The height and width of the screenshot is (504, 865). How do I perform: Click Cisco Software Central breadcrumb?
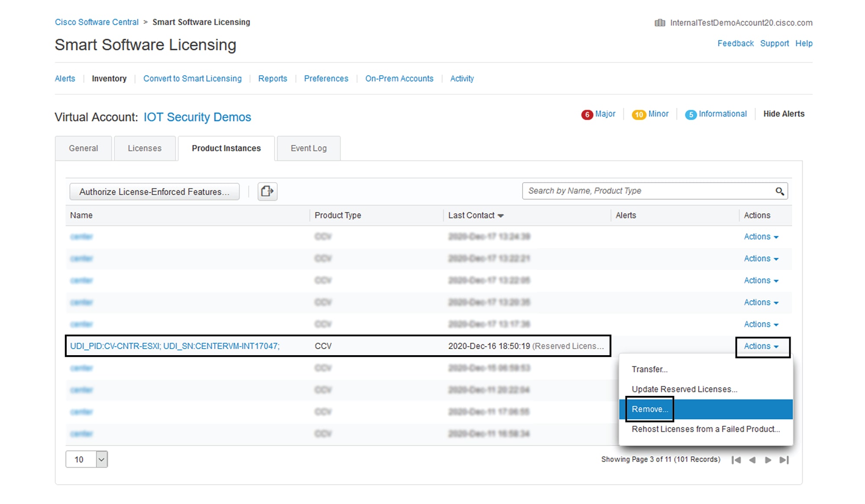coord(97,22)
